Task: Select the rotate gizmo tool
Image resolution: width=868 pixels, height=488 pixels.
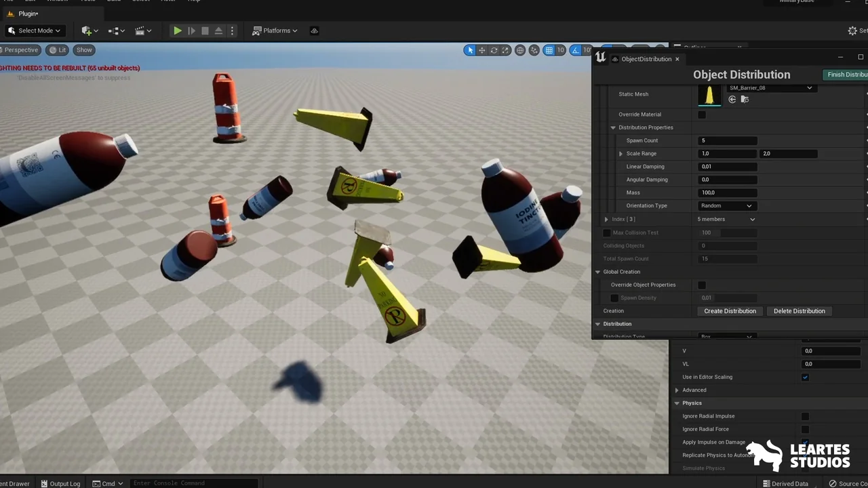Action: point(494,50)
